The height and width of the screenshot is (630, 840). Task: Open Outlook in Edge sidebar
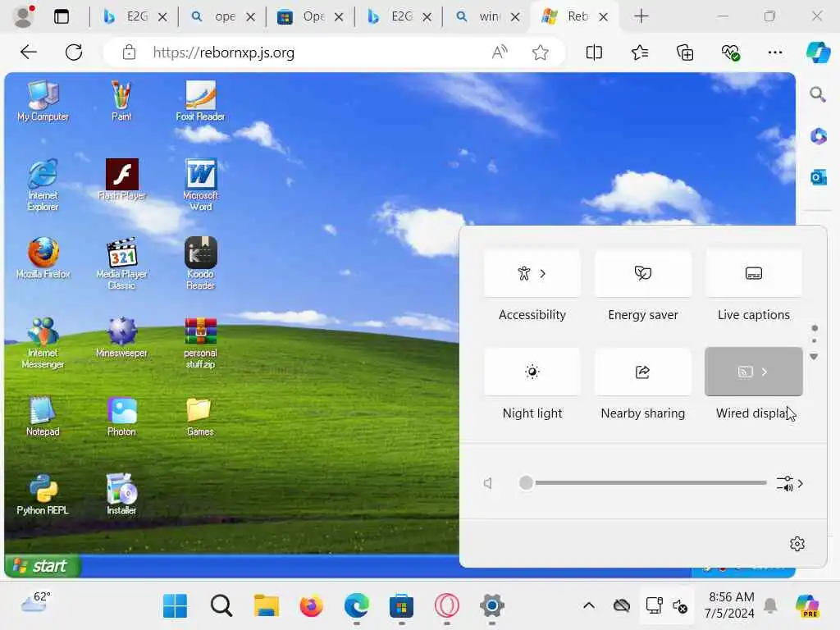[x=818, y=177]
